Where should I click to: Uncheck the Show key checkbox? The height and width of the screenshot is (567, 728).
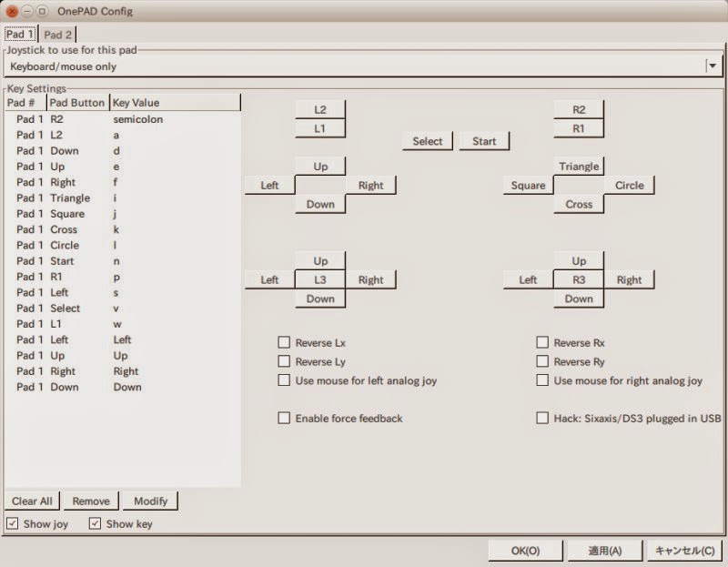[x=95, y=524]
